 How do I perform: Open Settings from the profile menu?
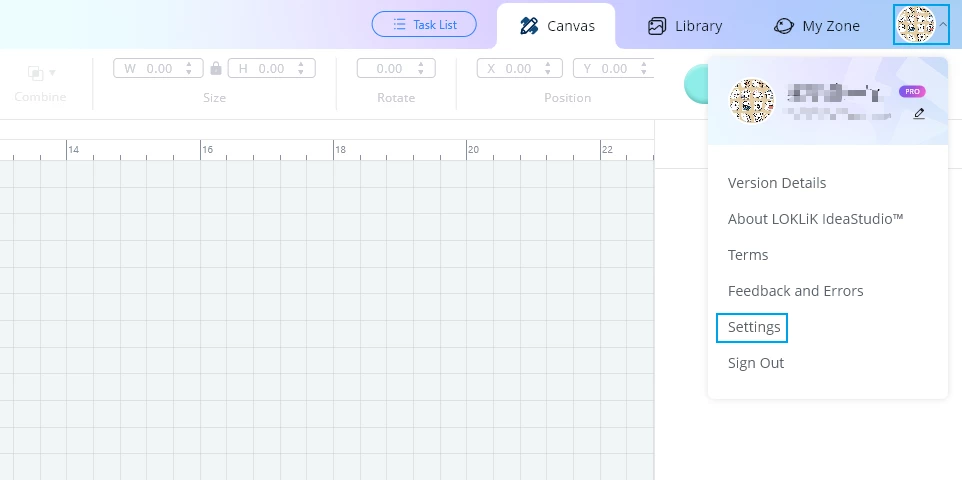click(x=754, y=327)
